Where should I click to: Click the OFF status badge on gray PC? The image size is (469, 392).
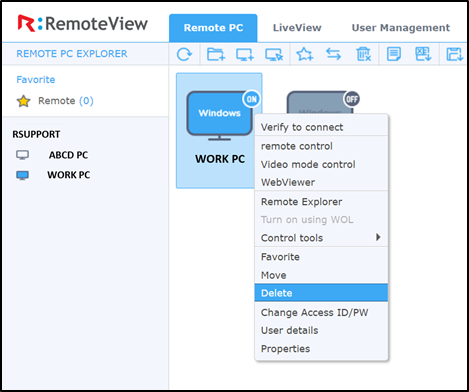pos(352,99)
